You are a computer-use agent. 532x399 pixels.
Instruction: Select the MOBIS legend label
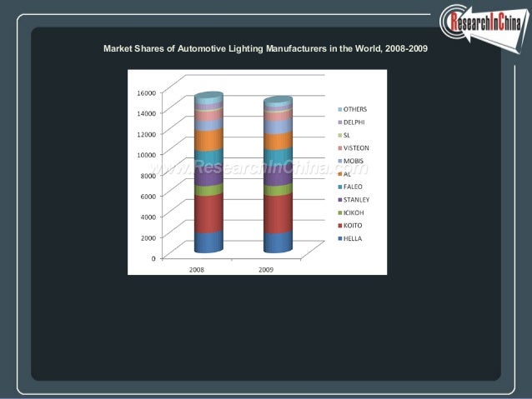(x=354, y=161)
